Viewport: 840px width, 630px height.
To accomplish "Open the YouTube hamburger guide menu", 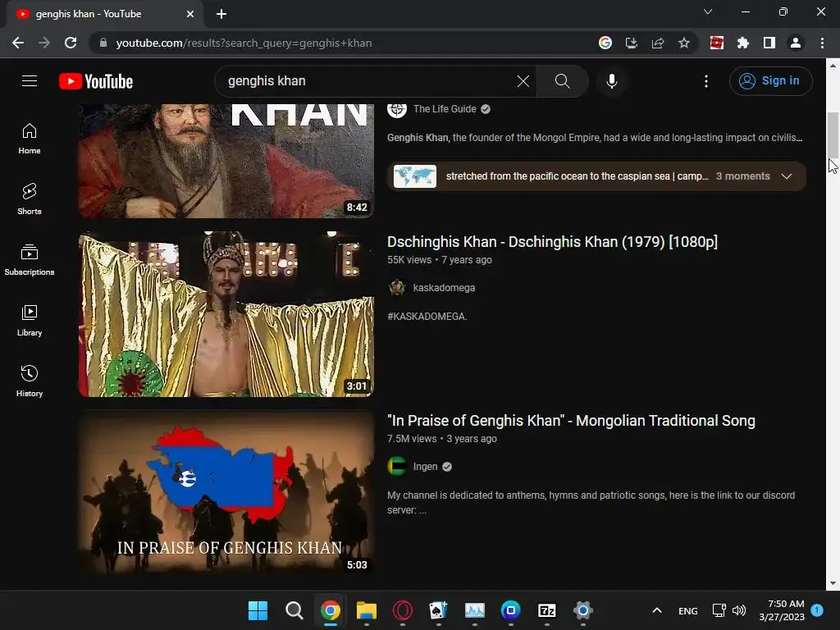I will [x=30, y=81].
